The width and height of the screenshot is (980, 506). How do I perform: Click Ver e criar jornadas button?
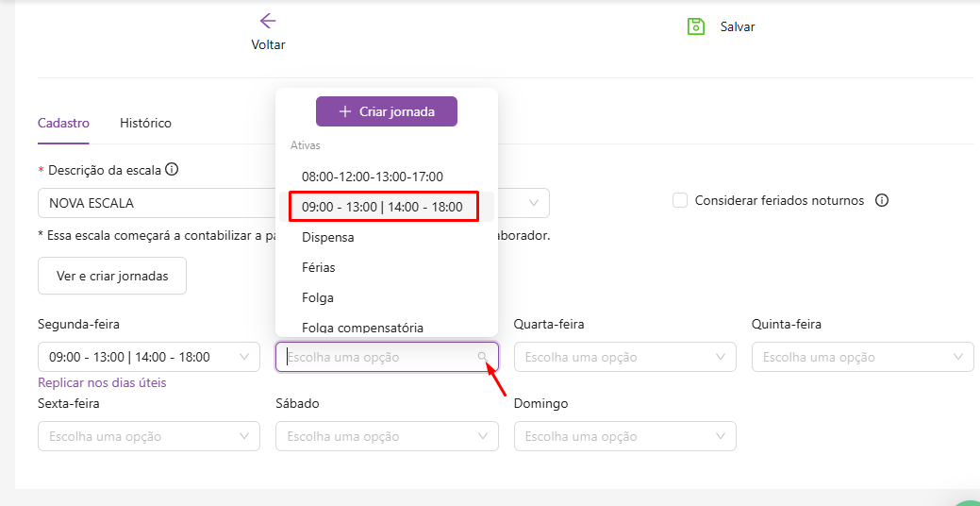click(112, 276)
